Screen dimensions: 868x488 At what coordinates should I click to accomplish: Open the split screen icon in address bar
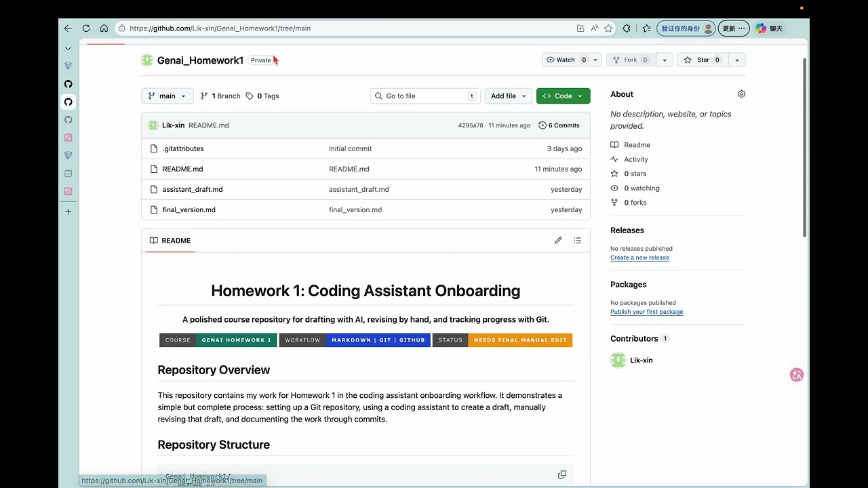[x=580, y=28]
